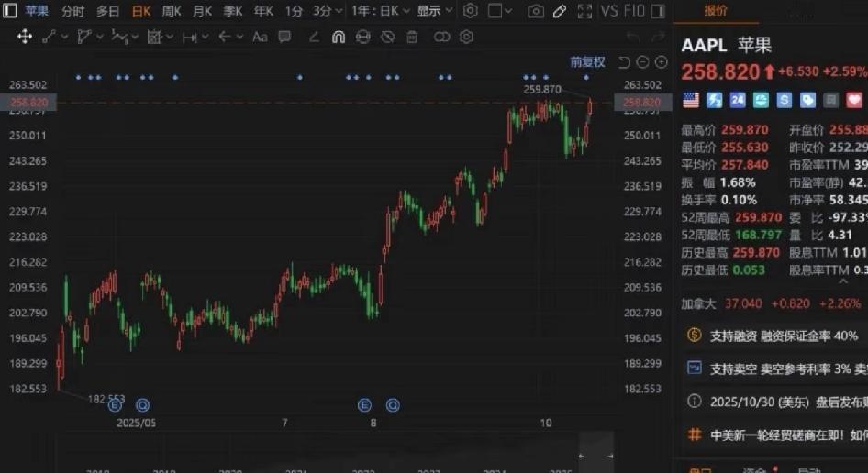Screen dimensions: 868x473
Task: Toggle the magnet snap mode
Action: tap(339, 37)
